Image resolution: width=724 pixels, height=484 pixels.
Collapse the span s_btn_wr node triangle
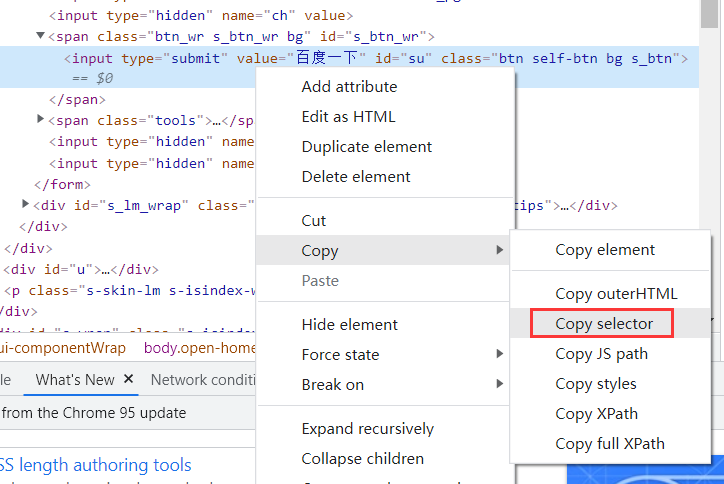[x=41, y=36]
